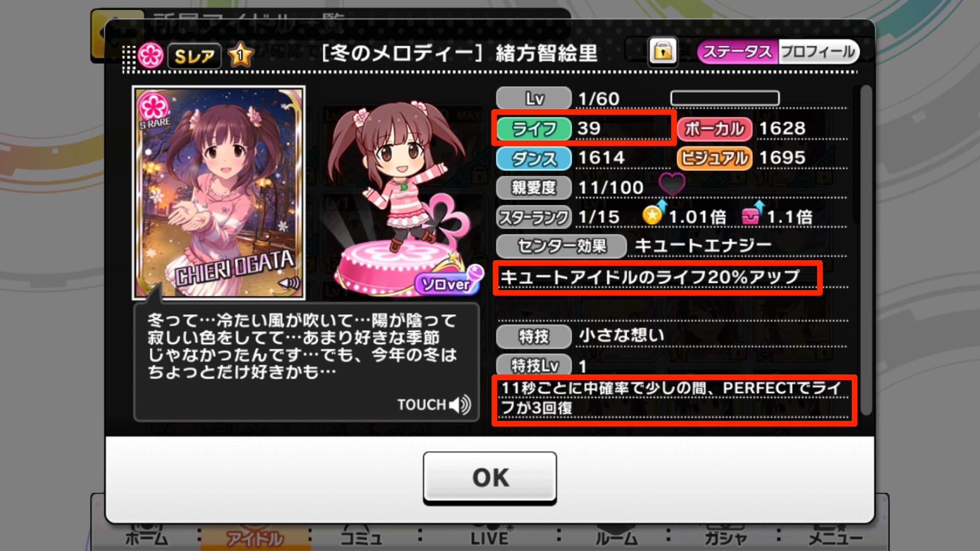Viewport: 980px width, 551px height.
Task: Tap the Chieri Ogata card illustration
Action: (x=218, y=192)
